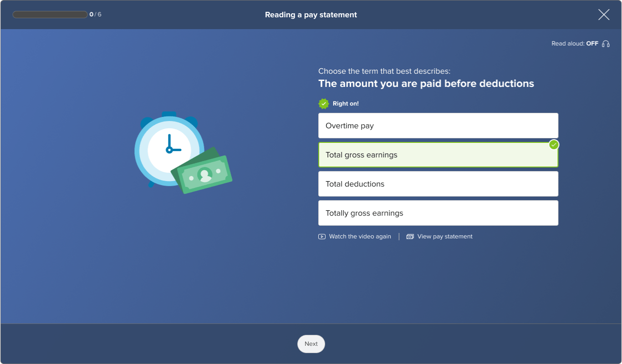The height and width of the screenshot is (364, 622).
Task: Open the 'View pay statement' link
Action: coord(445,237)
